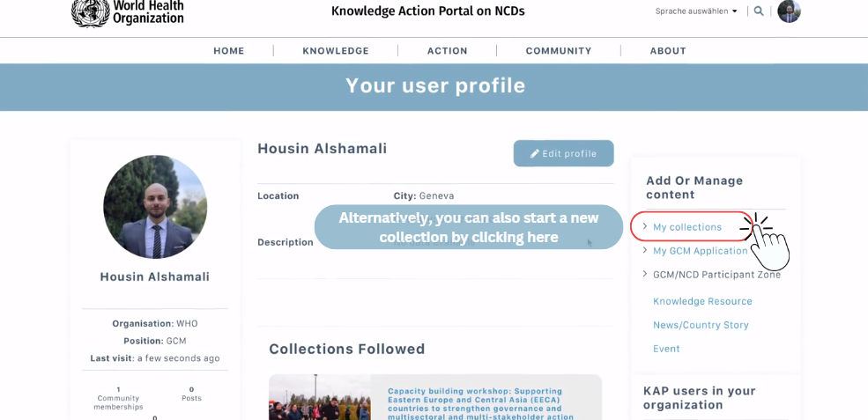
Task: Open the KNOWLEDGE menu
Action: [336, 51]
